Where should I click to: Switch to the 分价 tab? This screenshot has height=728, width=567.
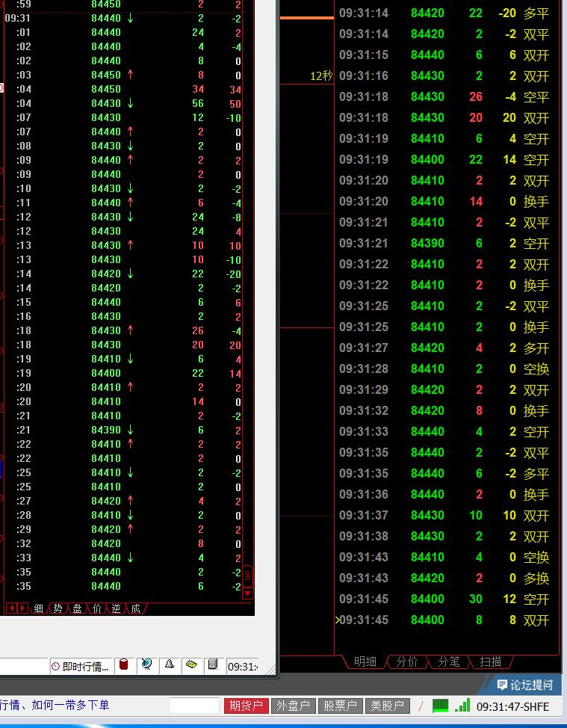click(x=407, y=661)
